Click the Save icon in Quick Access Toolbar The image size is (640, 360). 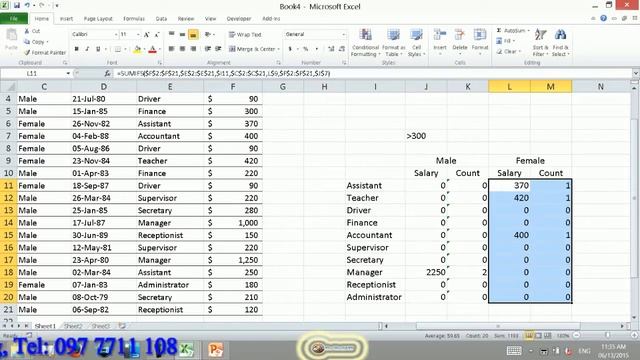click(x=16, y=5)
